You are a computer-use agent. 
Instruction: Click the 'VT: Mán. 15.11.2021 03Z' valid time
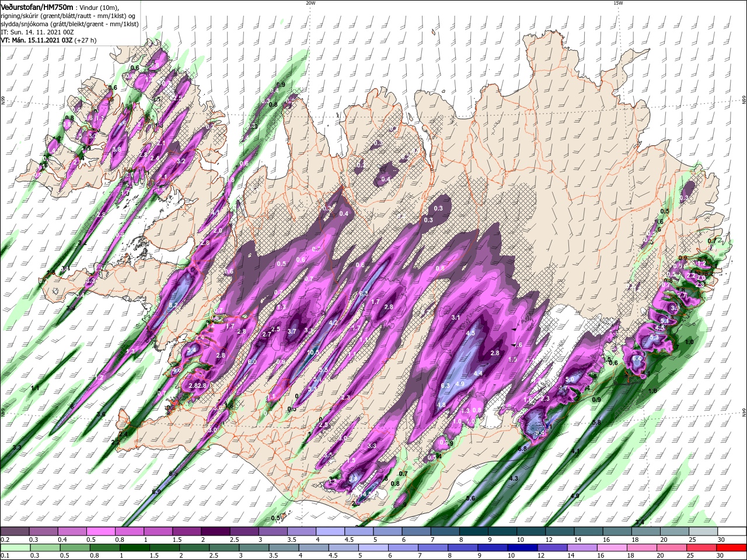click(36, 40)
